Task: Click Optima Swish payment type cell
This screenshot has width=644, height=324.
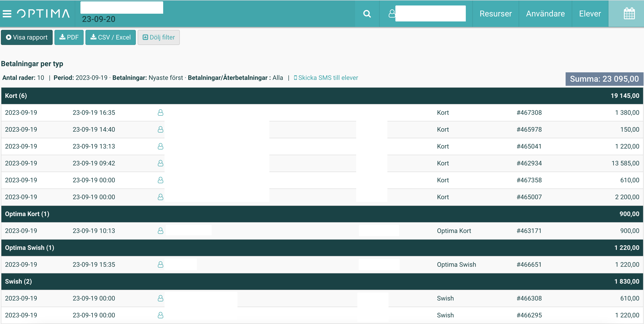Action: click(456, 264)
